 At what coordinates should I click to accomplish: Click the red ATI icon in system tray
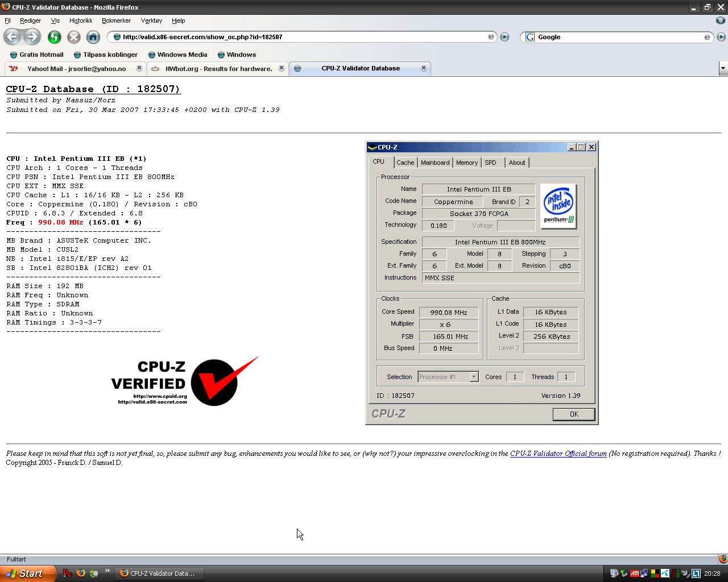(634, 573)
